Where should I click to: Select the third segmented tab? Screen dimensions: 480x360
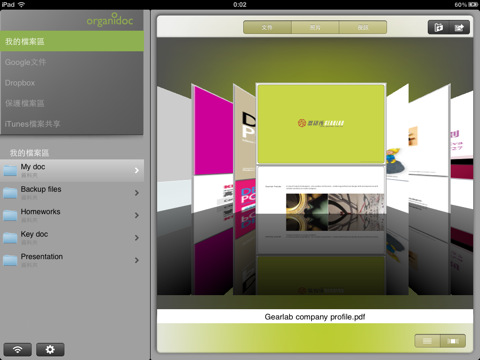[x=363, y=27]
